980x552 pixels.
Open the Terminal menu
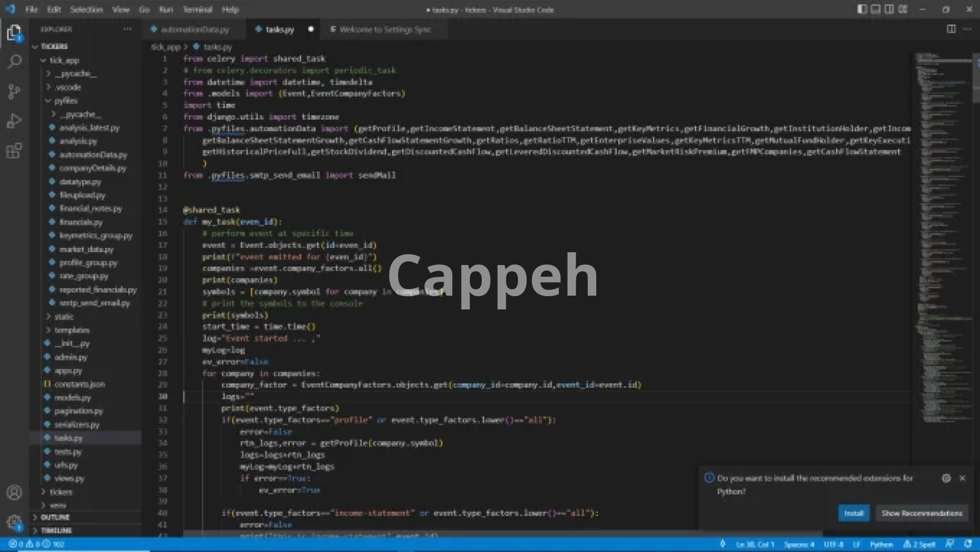[x=197, y=9]
